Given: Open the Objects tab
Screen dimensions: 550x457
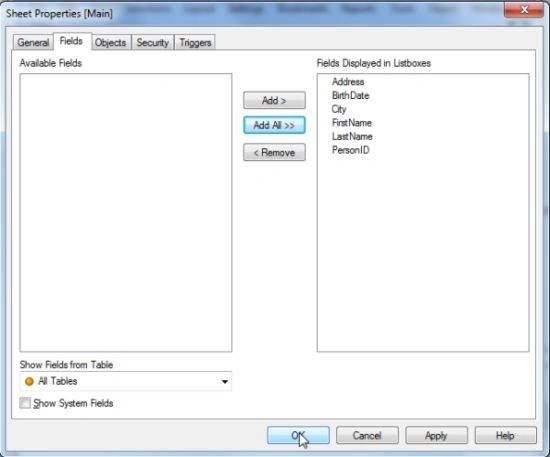Looking at the screenshot, I should pos(110,42).
